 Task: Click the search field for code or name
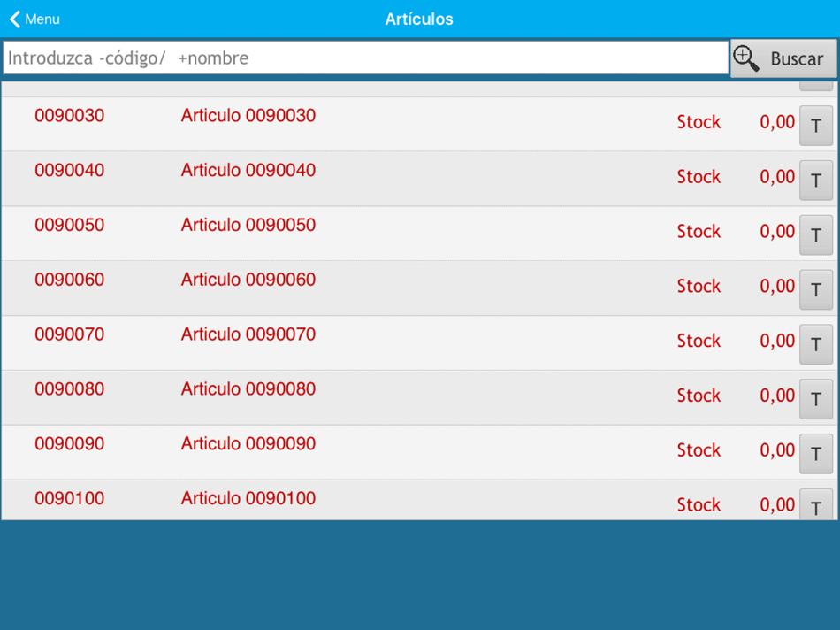365,58
